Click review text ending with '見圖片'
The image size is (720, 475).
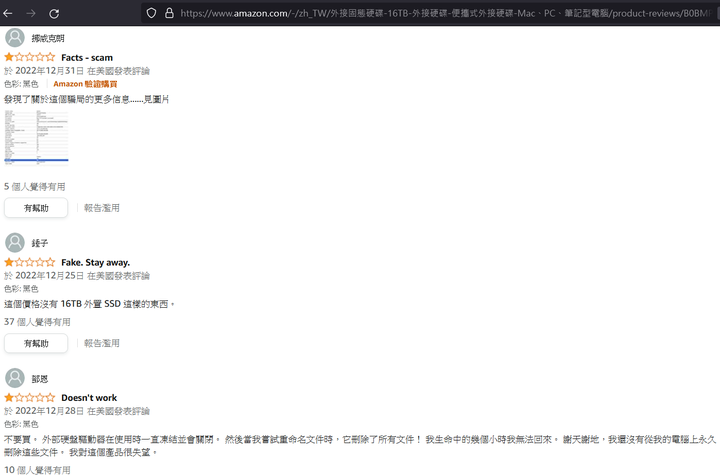[87, 99]
